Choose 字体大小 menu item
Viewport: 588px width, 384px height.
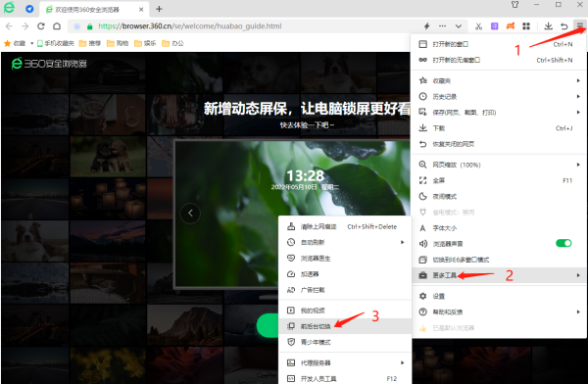[499, 228]
